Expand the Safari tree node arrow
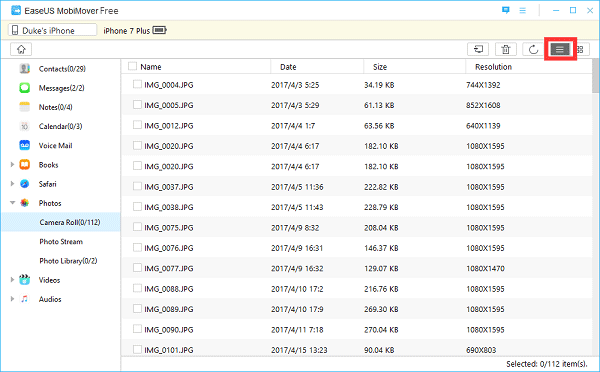The width and height of the screenshot is (600, 372). tap(12, 184)
